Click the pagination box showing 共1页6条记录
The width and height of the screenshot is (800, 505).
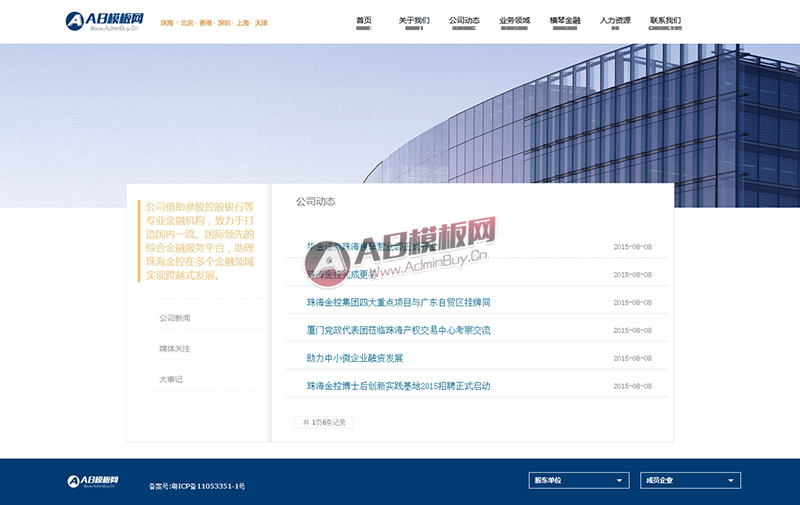pyautogui.click(x=323, y=423)
